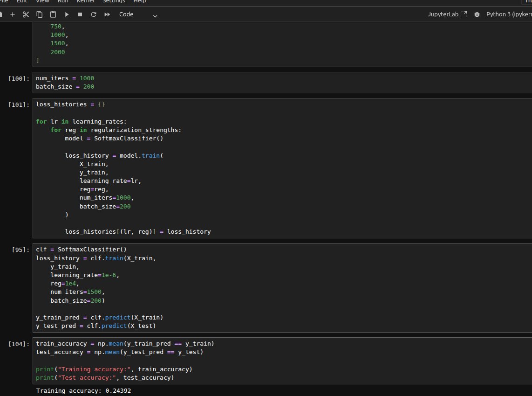This screenshot has width=532, height=396.
Task: Select the cell defining num_iters = 1000
Action: coord(282,83)
